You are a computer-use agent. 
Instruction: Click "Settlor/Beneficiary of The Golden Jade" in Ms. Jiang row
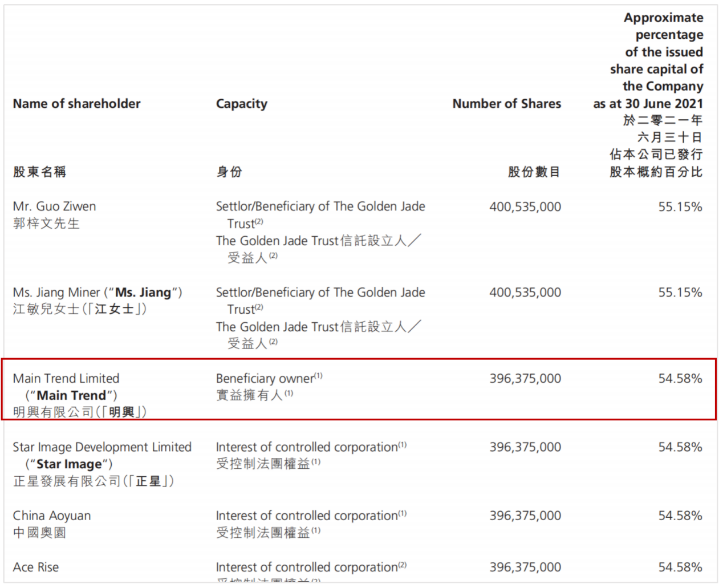pos(320,292)
